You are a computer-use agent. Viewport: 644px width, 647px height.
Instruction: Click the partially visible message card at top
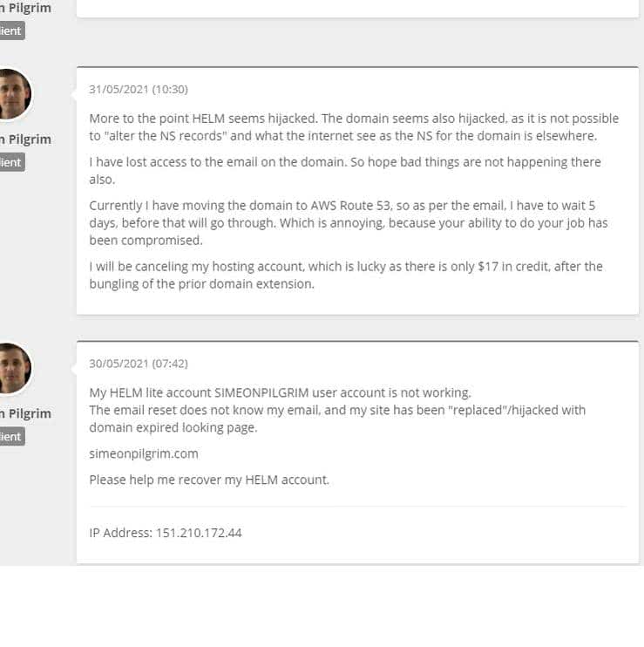[357, 9]
